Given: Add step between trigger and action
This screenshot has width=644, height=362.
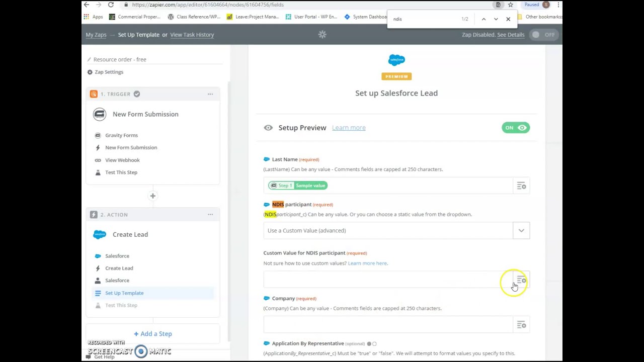Looking at the screenshot, I should pyautogui.click(x=152, y=196).
